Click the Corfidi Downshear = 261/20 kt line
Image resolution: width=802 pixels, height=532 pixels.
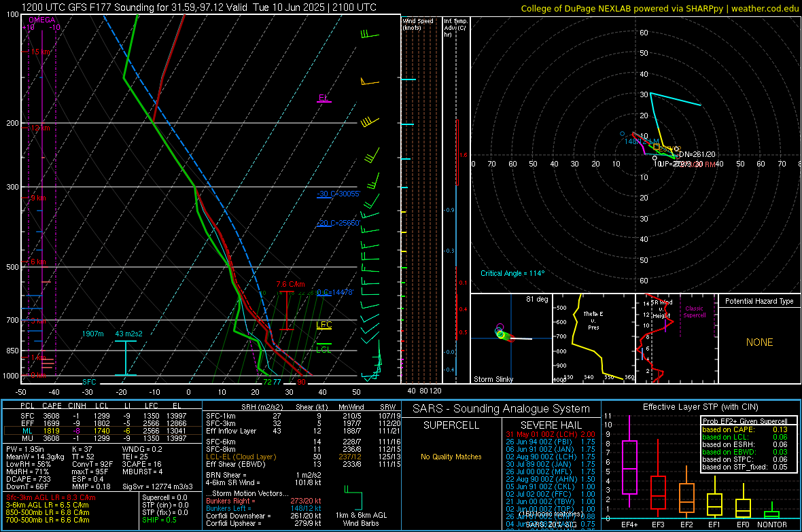pos(264,516)
